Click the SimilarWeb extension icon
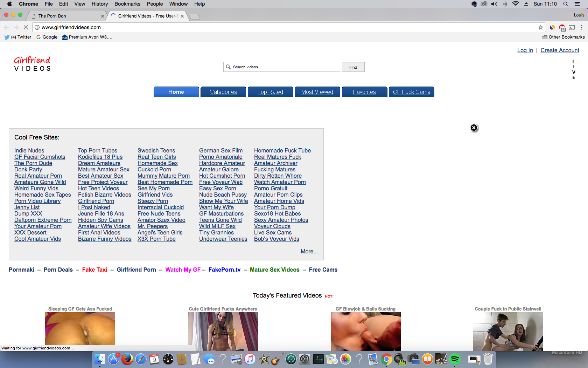 pos(552,27)
